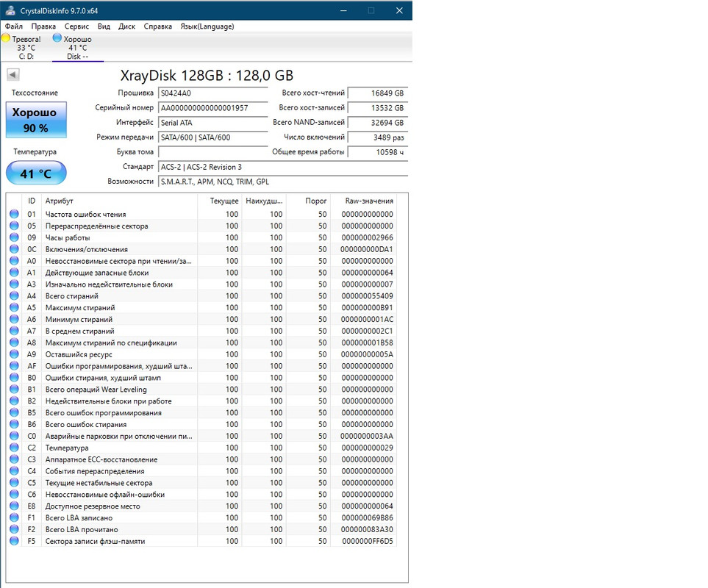Click the Режим передачи SATA/600 field
Screen dimensions: 708x588
coord(213,137)
